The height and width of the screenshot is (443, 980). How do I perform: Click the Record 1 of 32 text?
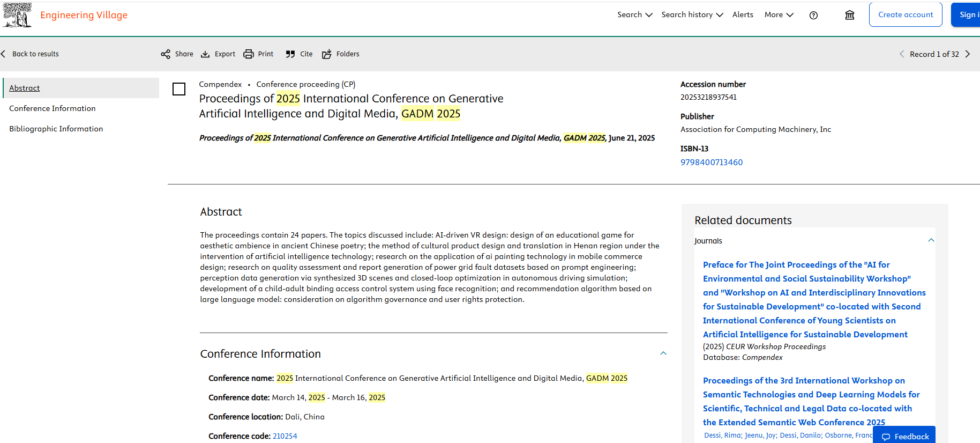click(x=934, y=54)
